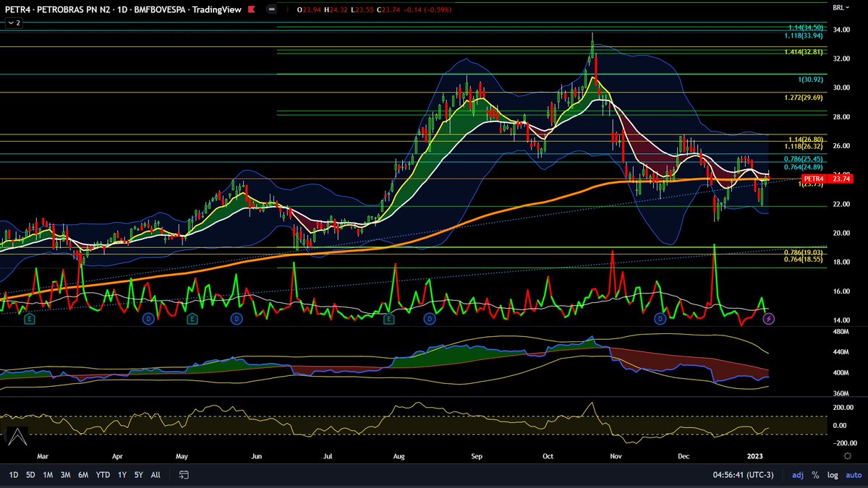Select the 1Y time range
This screenshot has height=488, width=868.
click(x=122, y=475)
